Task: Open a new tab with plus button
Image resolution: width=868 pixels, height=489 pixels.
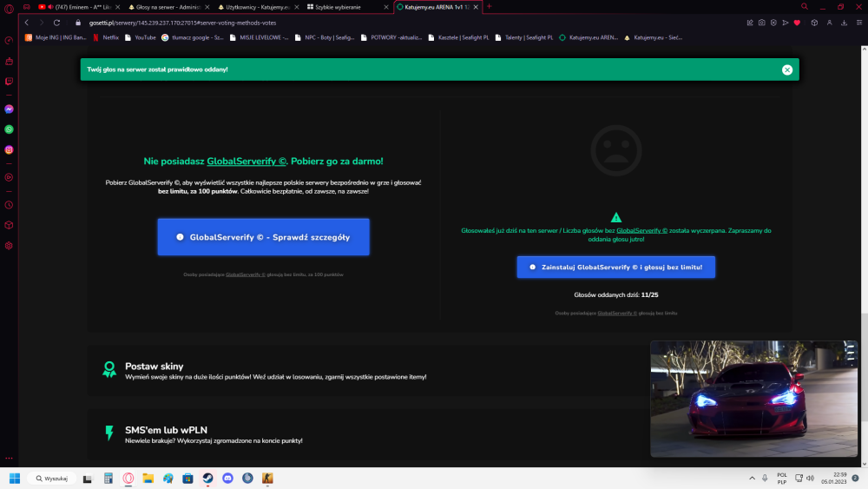Action: 489,7
